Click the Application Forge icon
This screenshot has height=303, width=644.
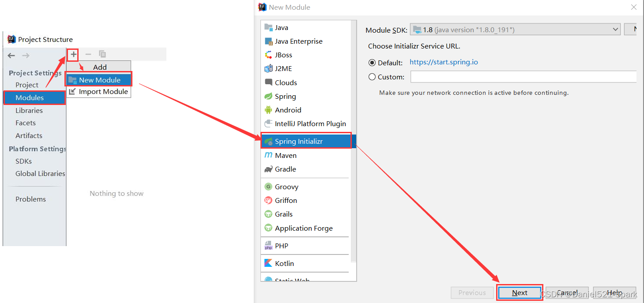point(268,228)
